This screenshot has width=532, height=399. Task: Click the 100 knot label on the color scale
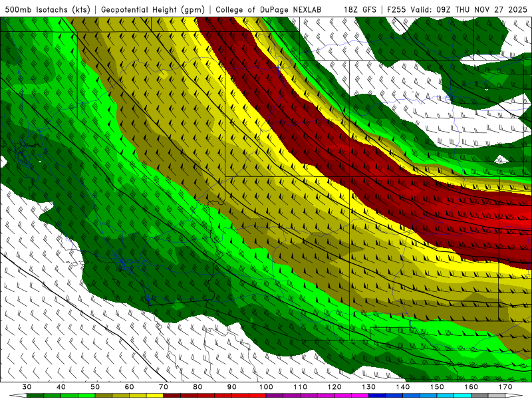(267, 387)
